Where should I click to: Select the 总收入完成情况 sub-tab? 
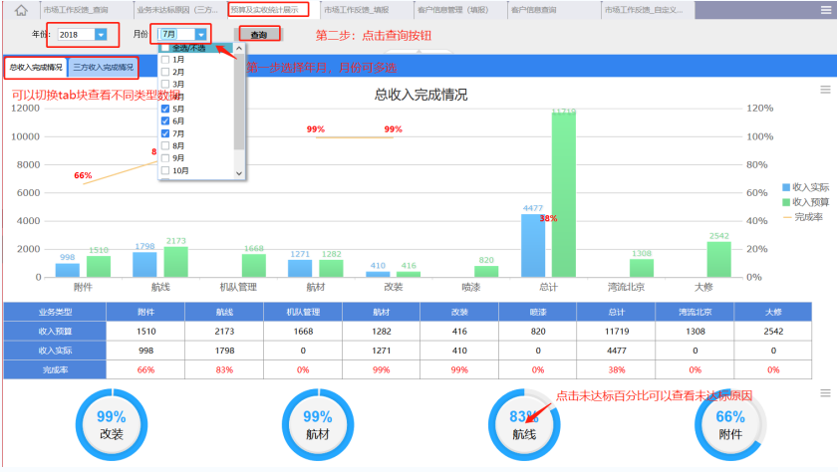pyautogui.click(x=36, y=67)
